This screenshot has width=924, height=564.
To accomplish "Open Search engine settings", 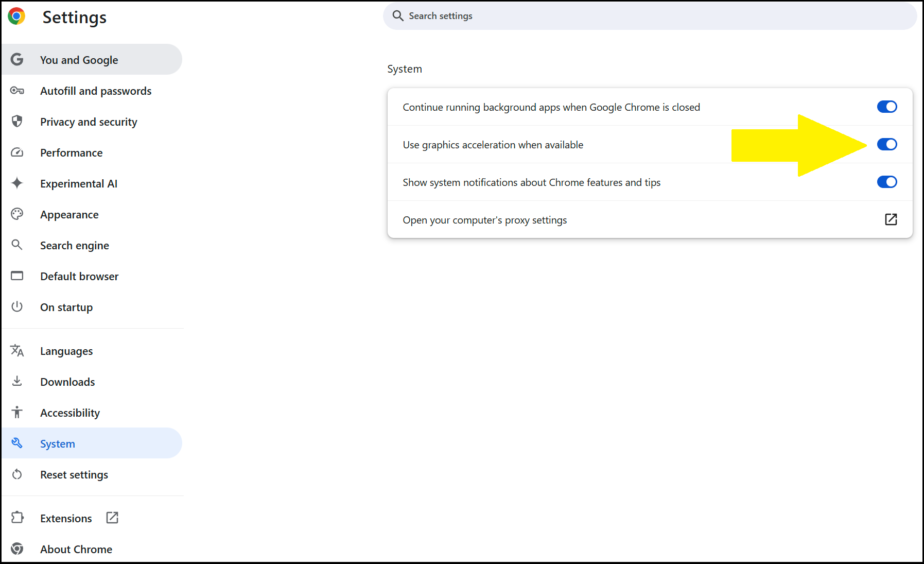I will [92, 245].
